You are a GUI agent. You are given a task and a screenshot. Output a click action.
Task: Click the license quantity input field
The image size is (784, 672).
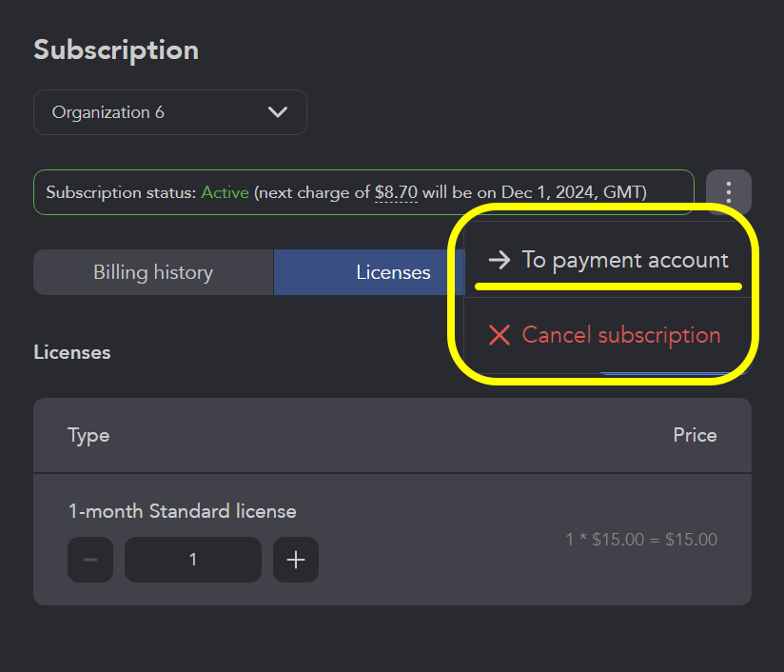click(x=192, y=560)
